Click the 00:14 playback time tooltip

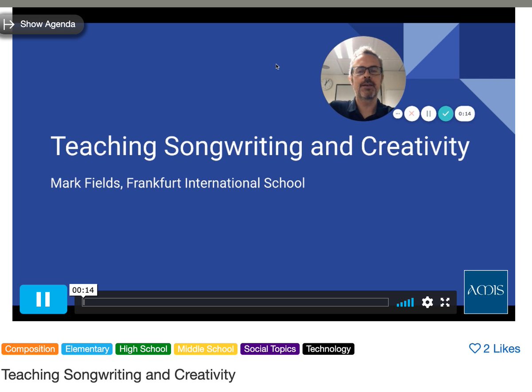(x=83, y=290)
